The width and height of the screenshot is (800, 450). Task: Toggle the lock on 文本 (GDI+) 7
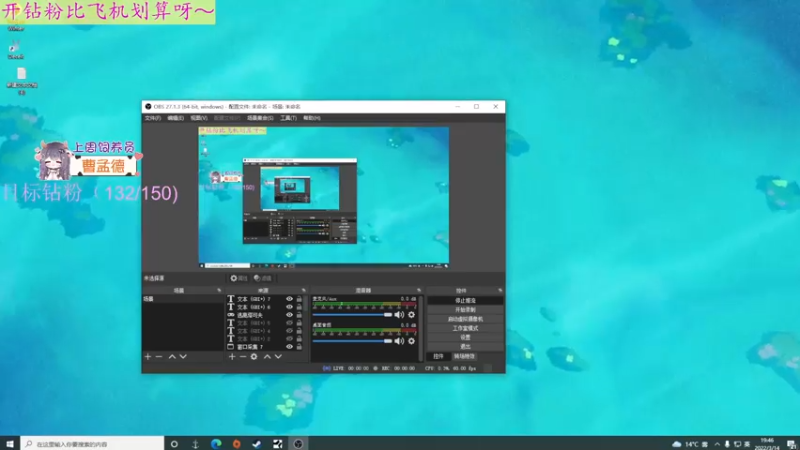click(x=299, y=299)
